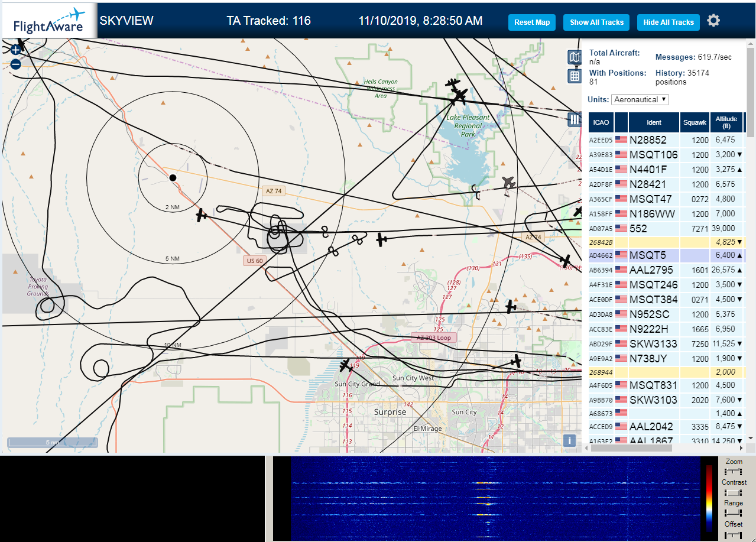This screenshot has width=756, height=542.
Task: Click the US flag in AAL2795 row
Action: tap(621, 270)
